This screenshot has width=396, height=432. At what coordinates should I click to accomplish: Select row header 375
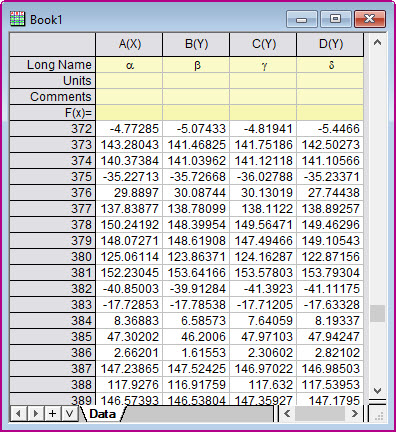[53, 177]
